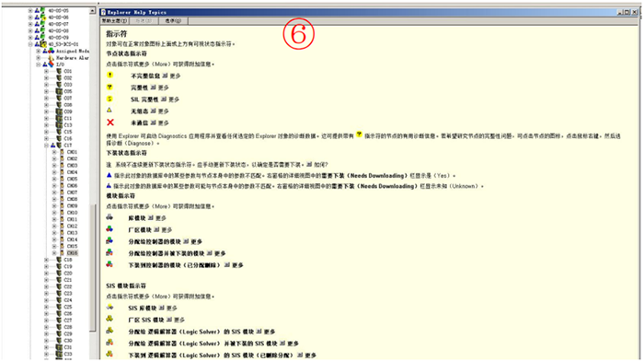This screenshot has width=644, height=362.
Task: Collapse the C17 card node
Action: coord(46,146)
